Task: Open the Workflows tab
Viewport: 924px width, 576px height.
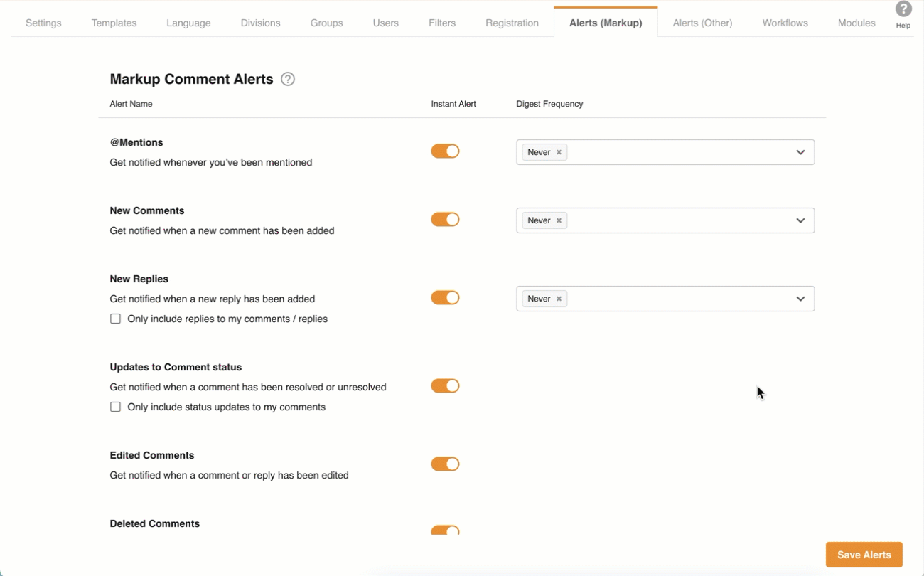Action: [785, 23]
